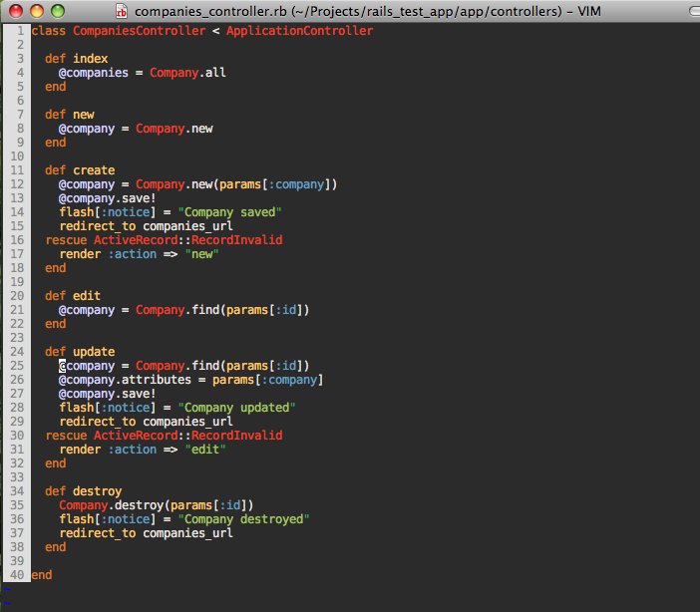Click the highlighted cursor at @company on line 25

62,366
